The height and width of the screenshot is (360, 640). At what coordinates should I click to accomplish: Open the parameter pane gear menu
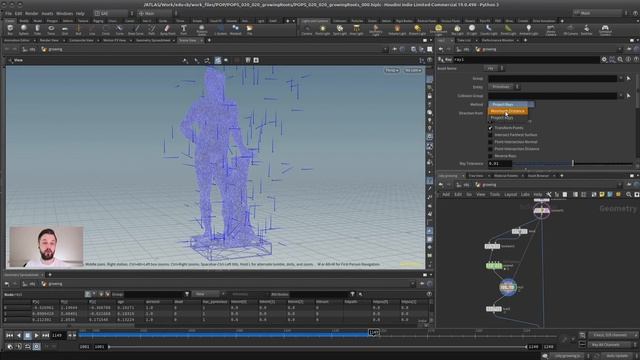[x=604, y=60]
